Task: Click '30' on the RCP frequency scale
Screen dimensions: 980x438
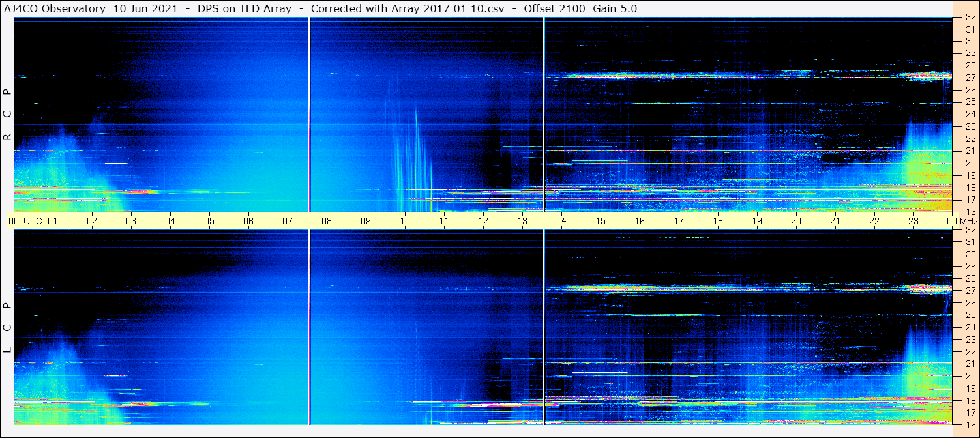Action: (x=970, y=41)
